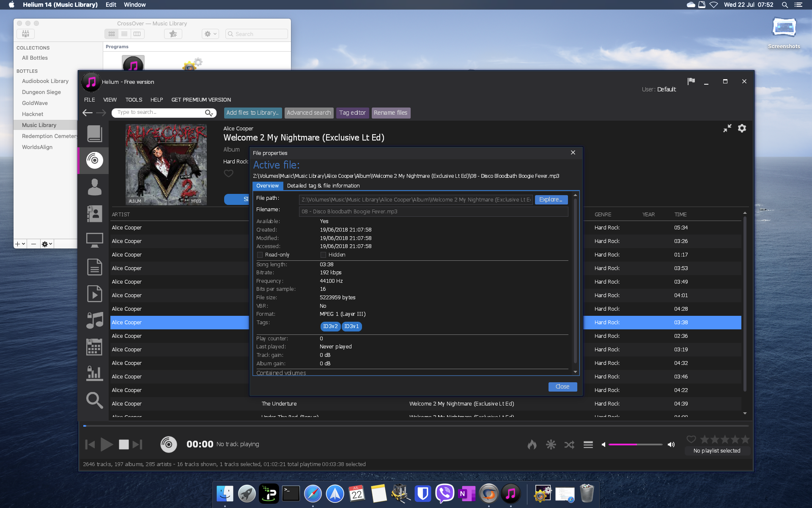The width and height of the screenshot is (812, 508).
Task: Mute audio via small speaker icon
Action: point(604,444)
